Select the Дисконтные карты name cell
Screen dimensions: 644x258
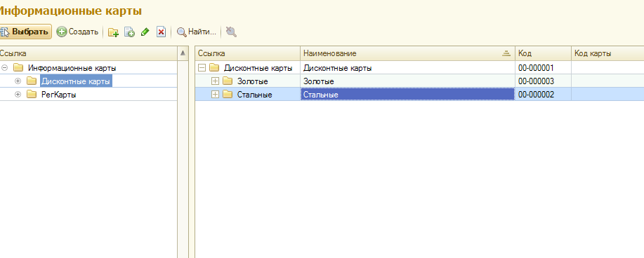point(407,68)
